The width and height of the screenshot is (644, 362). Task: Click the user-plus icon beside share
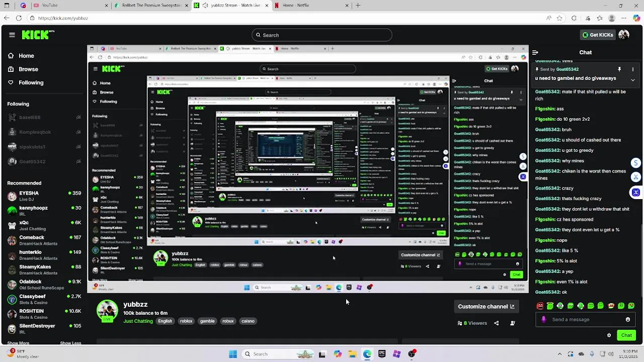pos(513,323)
